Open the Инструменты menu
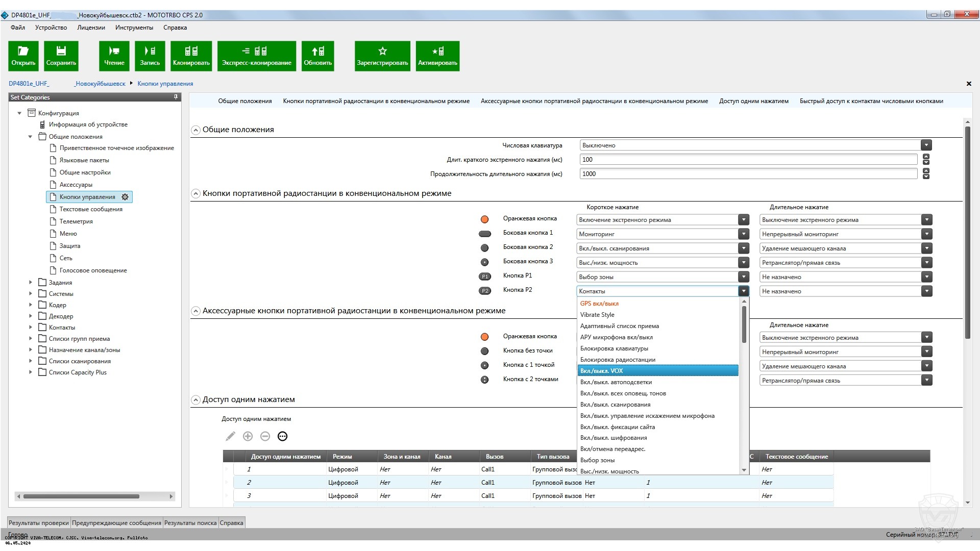Viewport: 980px width, 551px height. 134,28
